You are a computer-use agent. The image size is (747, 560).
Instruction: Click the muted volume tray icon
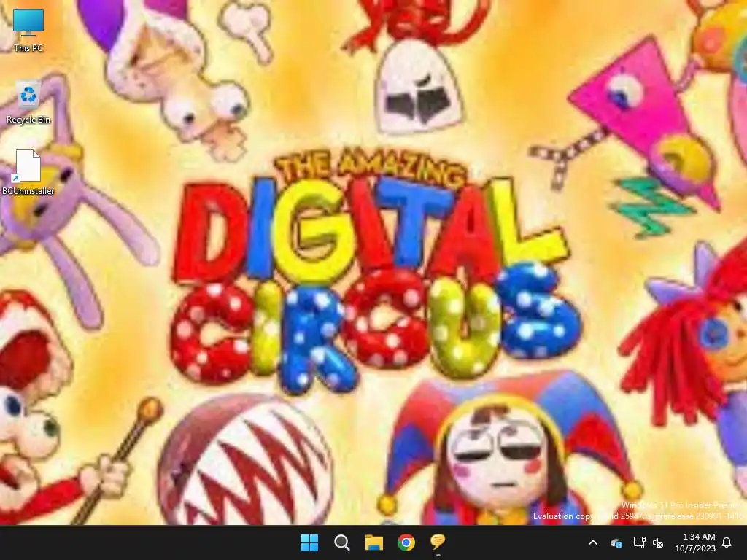[x=659, y=542]
